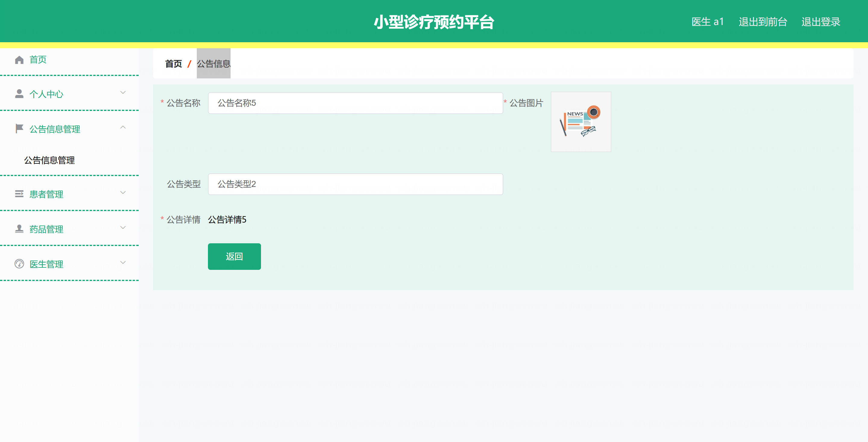This screenshot has width=868, height=442.
Task: Click the home icon in sidebar
Action: [x=19, y=60]
